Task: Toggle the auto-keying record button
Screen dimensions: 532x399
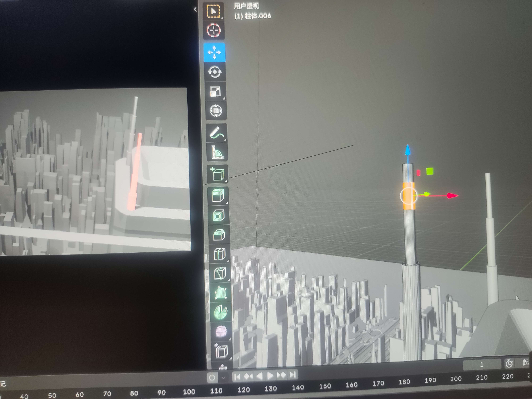Action: (212, 378)
